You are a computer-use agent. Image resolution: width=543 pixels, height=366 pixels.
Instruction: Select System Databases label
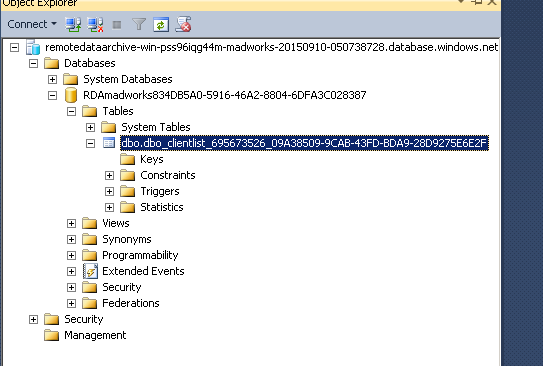pos(127,79)
